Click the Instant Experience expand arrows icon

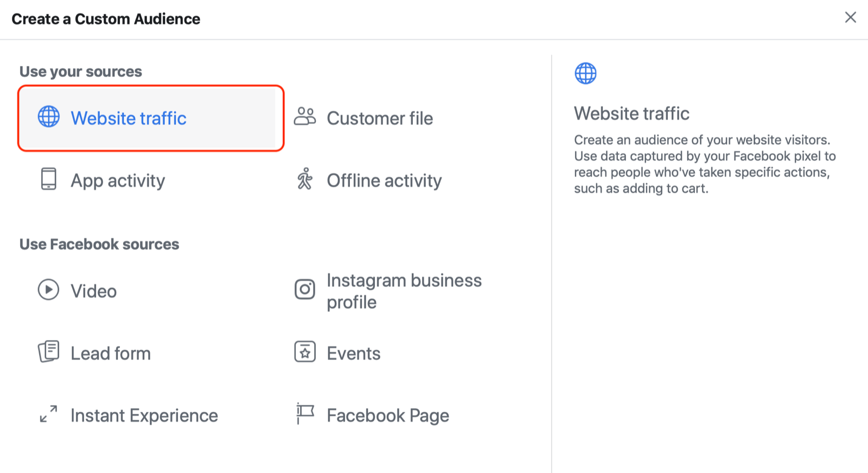coord(48,414)
